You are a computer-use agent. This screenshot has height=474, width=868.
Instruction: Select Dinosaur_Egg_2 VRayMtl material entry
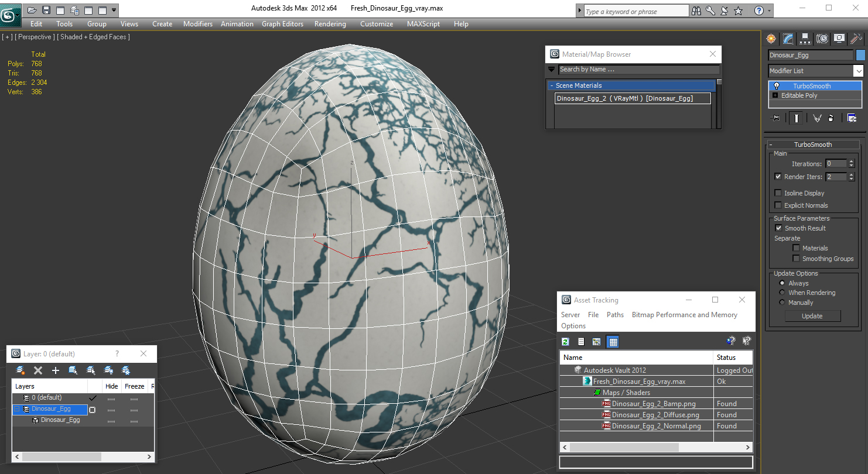pos(633,98)
